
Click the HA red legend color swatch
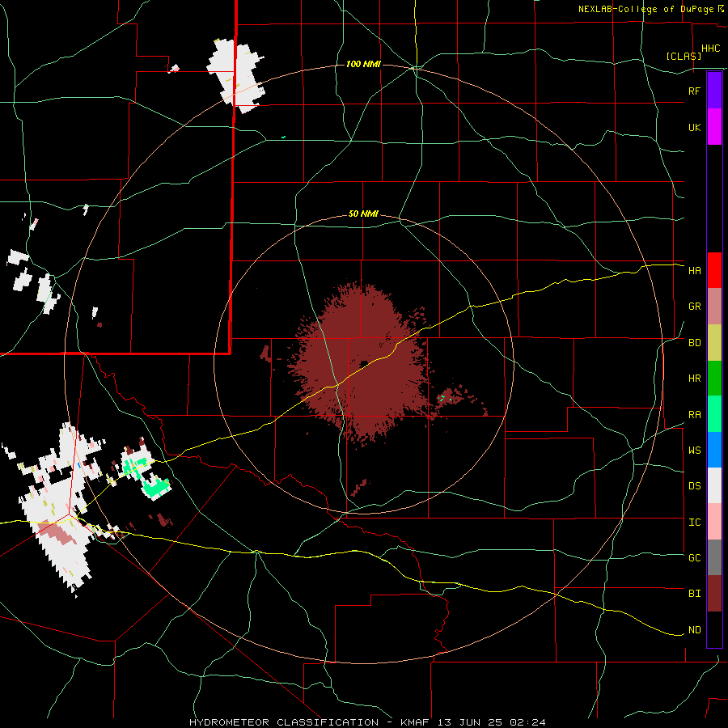[714, 270]
